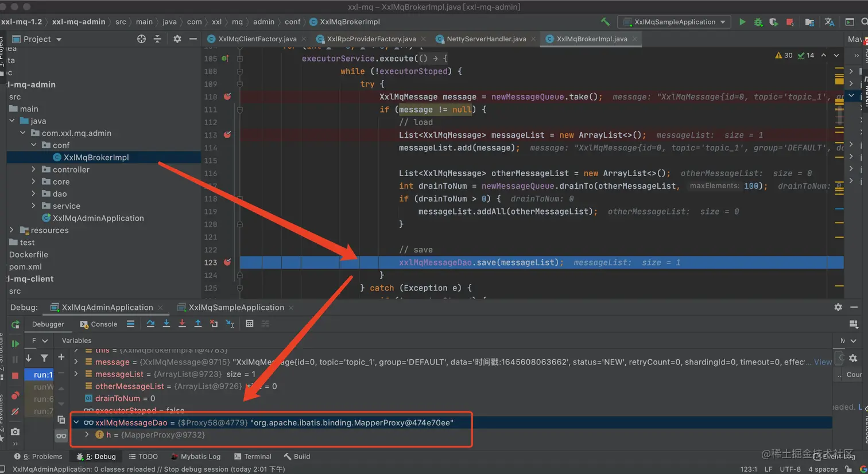Select XxlMqAdminApplication in project tree
Screen dimensions: 868x474
click(x=98, y=218)
